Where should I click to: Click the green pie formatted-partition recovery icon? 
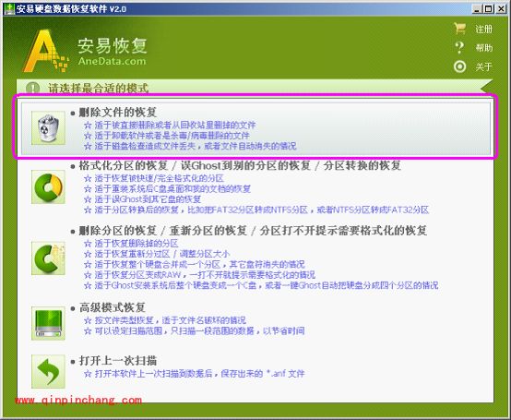48,186
